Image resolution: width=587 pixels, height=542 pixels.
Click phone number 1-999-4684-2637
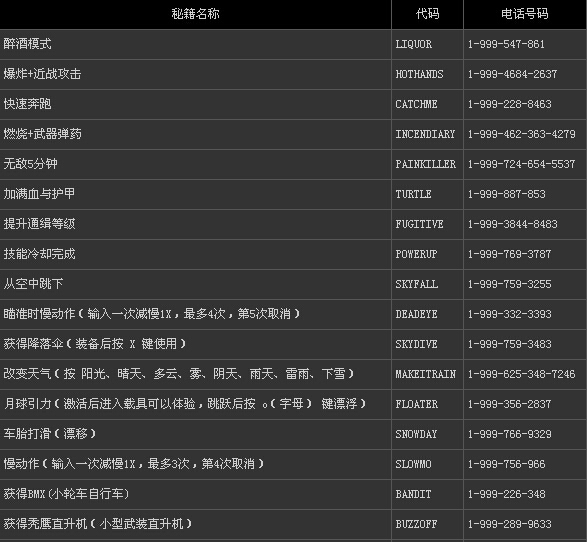tap(513, 74)
